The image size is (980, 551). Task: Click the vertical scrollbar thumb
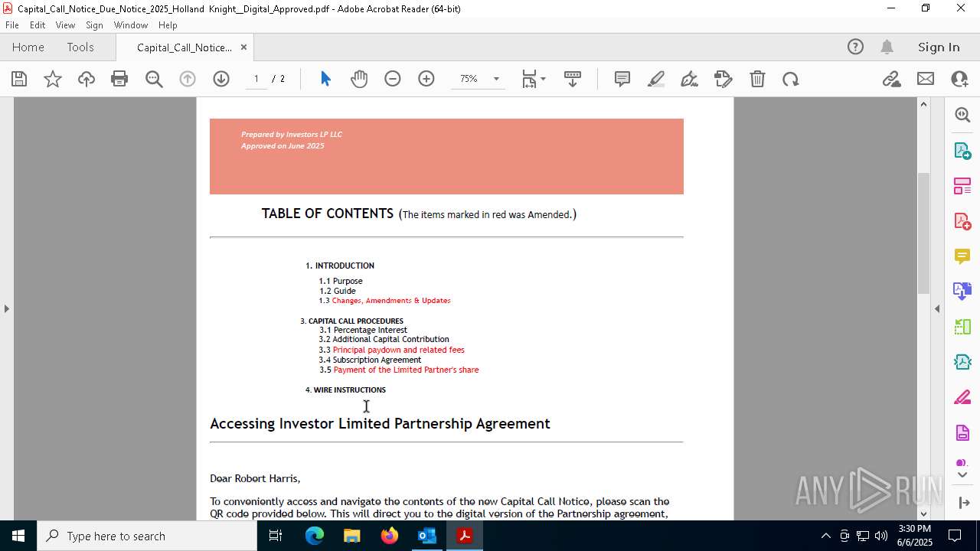[x=923, y=233]
